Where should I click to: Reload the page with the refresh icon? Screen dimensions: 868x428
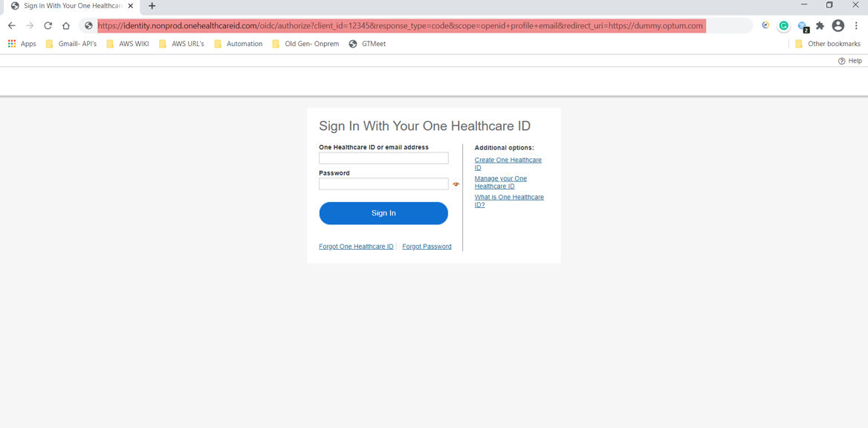pos(48,25)
